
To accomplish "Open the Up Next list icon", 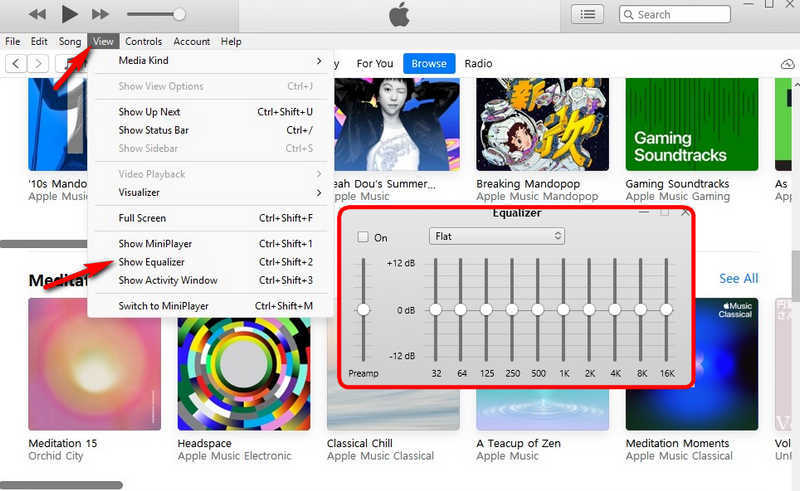I will (588, 14).
